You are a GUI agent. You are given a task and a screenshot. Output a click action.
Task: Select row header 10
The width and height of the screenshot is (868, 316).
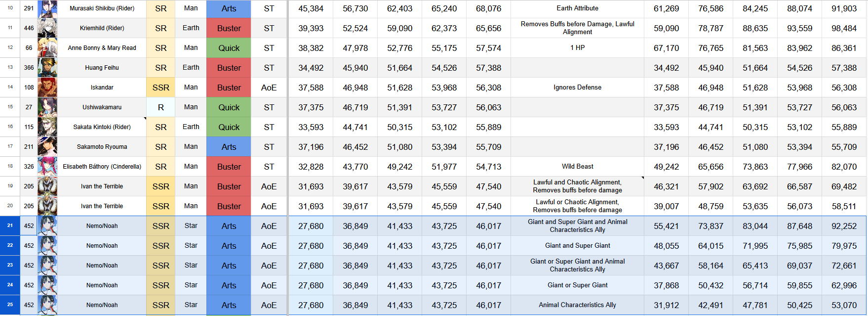tap(10, 8)
